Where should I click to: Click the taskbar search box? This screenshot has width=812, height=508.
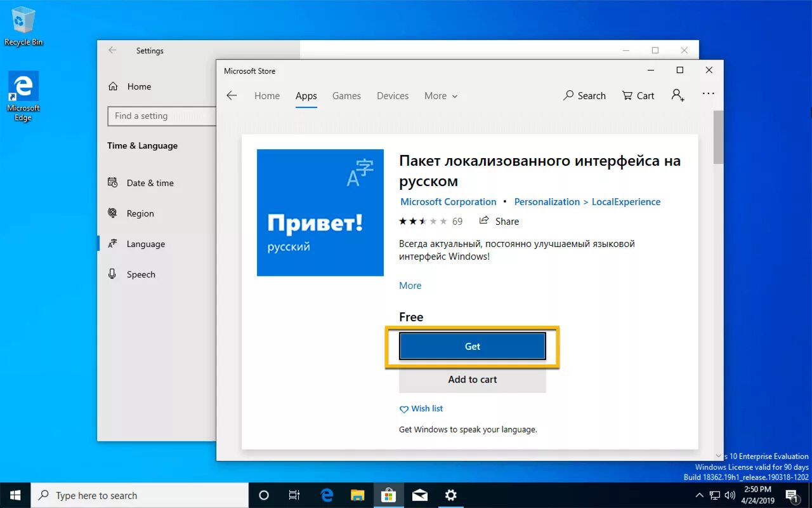pos(140,495)
